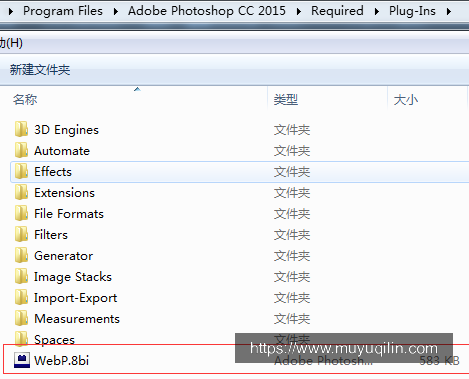Viewport: 469px width, 379px height.
Task: Expand arrow before Program Files breadcrumb
Action: click(x=11, y=12)
